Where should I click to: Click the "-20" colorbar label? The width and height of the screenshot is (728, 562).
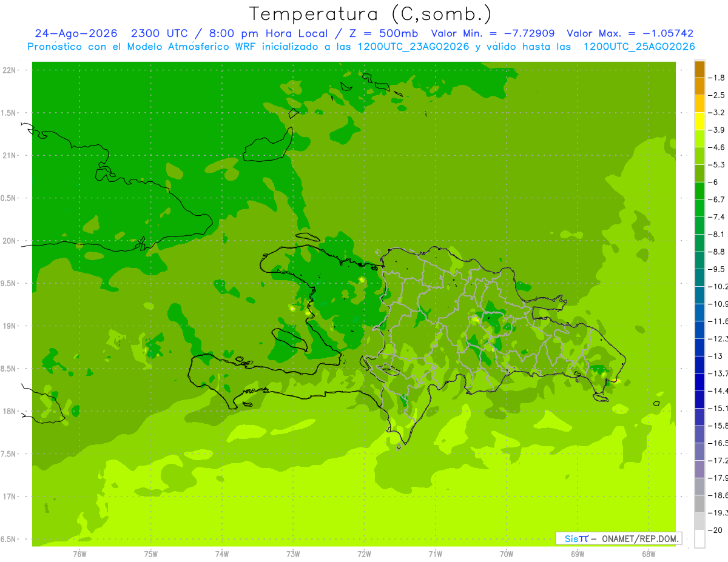tap(716, 530)
